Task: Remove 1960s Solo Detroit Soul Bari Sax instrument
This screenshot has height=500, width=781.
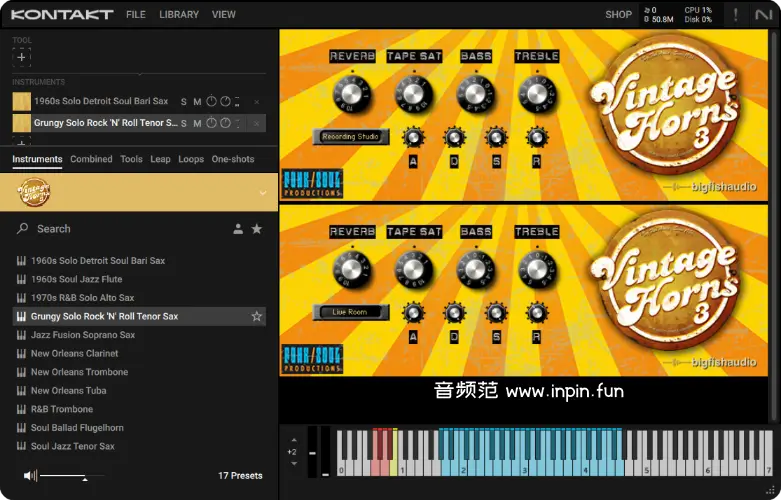Action: click(x=257, y=102)
